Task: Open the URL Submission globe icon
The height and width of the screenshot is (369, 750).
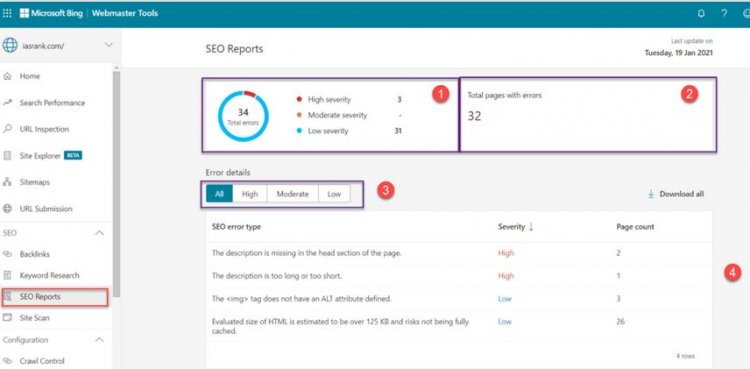Action: pos(7,209)
